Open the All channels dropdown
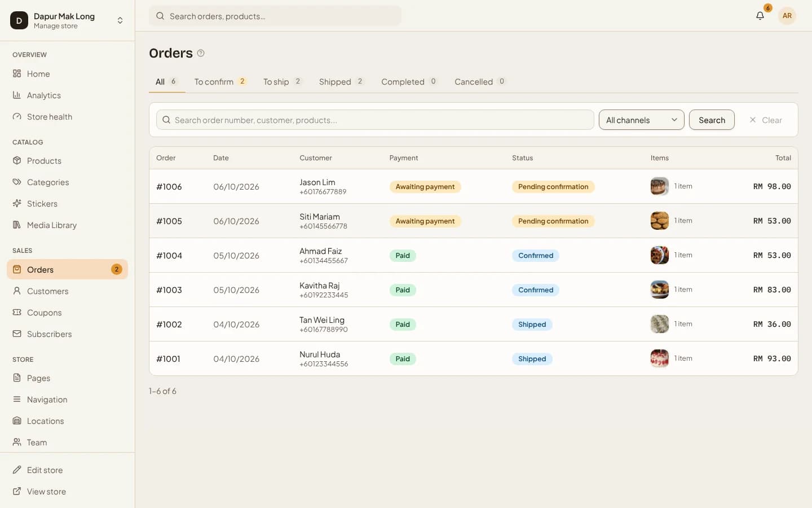Image resolution: width=812 pixels, height=508 pixels. pos(642,120)
